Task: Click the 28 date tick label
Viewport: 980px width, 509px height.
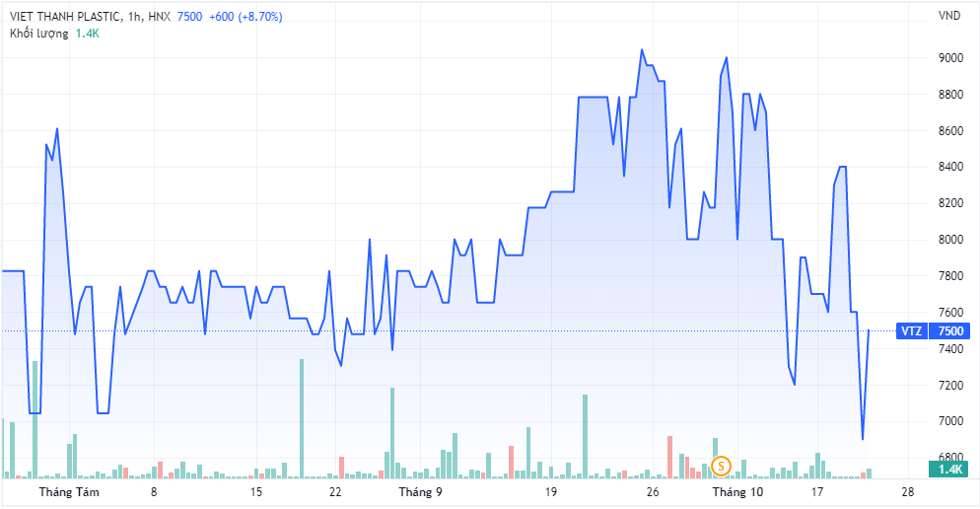Action: coord(908,492)
